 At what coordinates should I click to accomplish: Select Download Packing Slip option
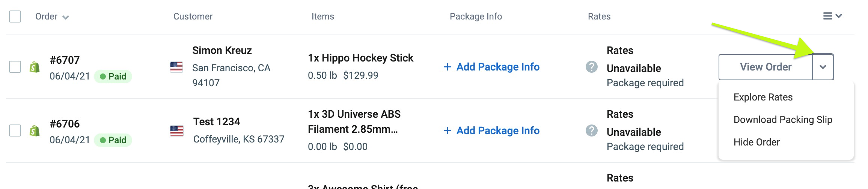point(783,120)
